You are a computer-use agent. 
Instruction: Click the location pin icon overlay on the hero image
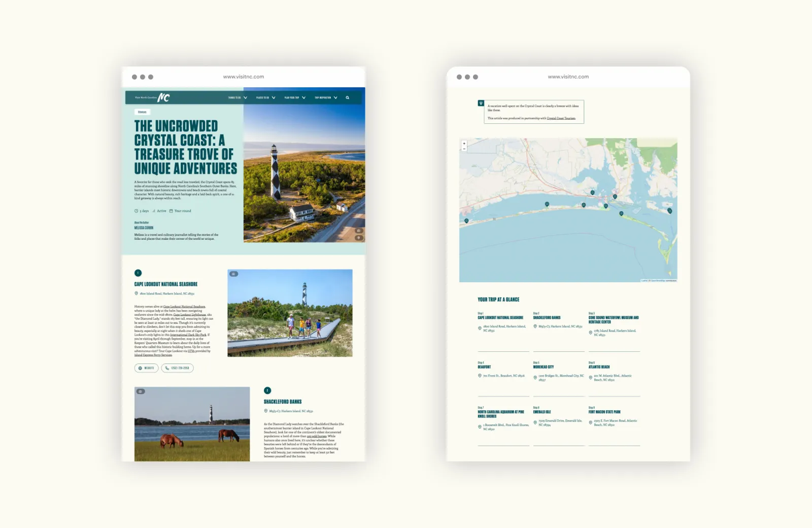[x=358, y=237]
